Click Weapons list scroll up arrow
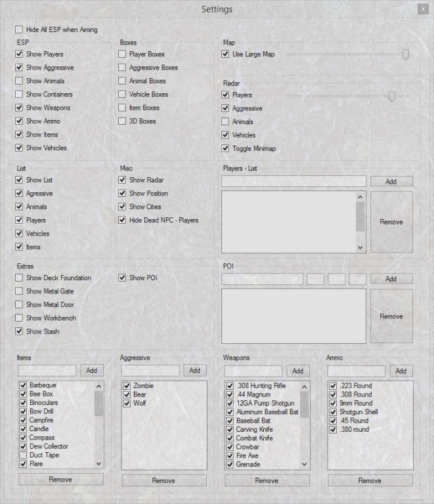Image resolution: width=434 pixels, height=504 pixels. [x=305, y=387]
